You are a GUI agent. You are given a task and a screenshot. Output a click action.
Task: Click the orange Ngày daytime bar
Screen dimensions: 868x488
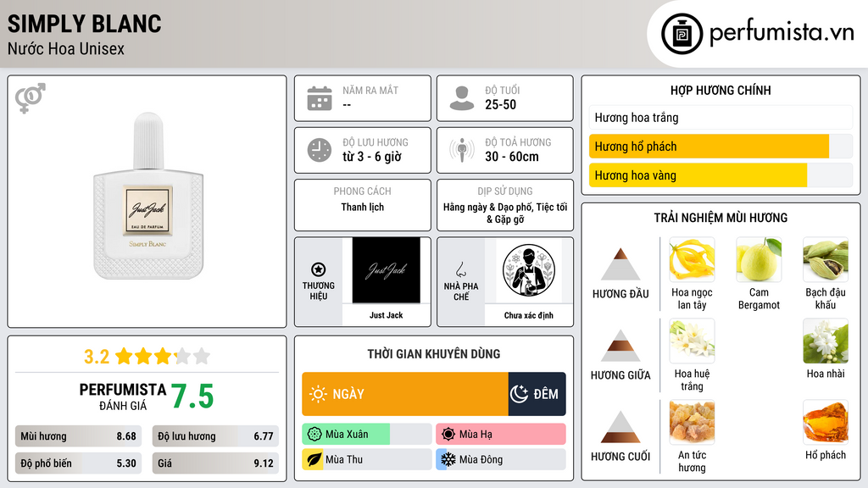[x=405, y=394]
